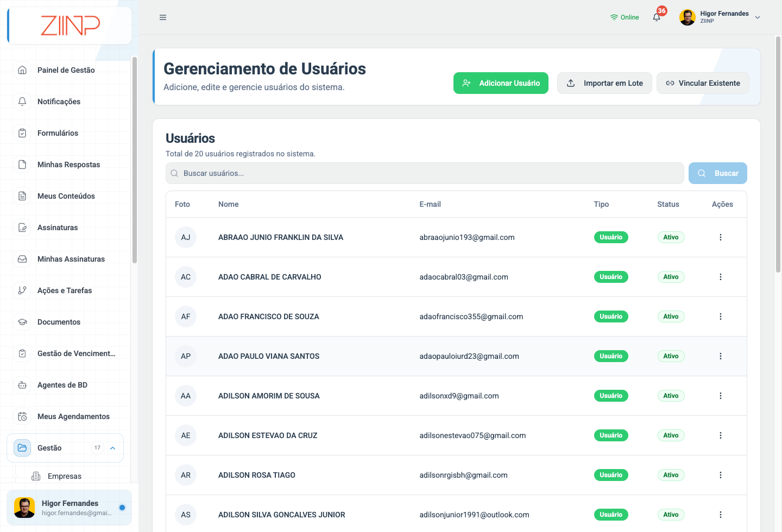Click the Adicionar Usuário button
The width and height of the screenshot is (782, 532).
501,83
